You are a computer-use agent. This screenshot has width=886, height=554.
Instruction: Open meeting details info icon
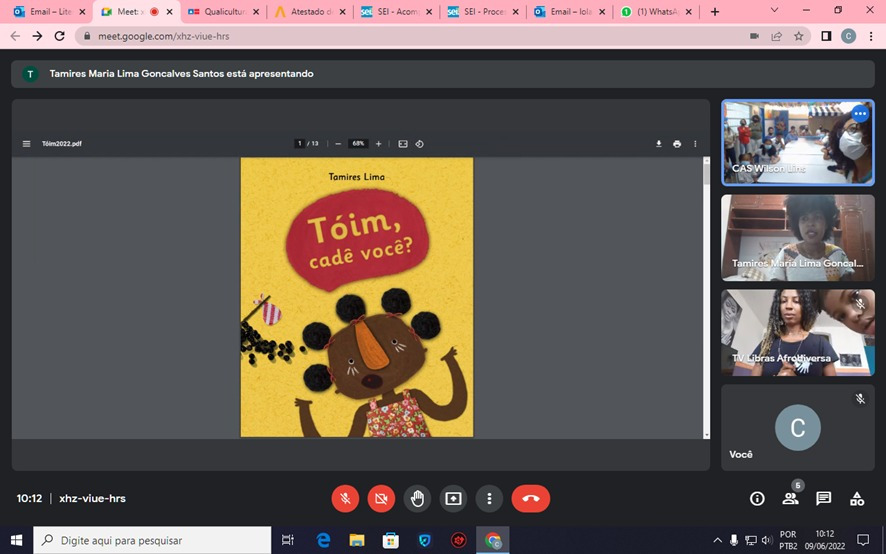pos(757,499)
